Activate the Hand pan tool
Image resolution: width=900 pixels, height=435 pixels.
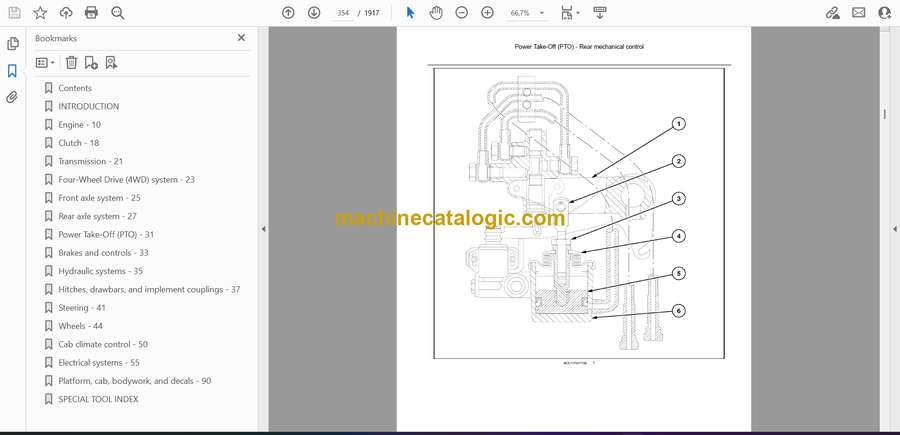[436, 13]
